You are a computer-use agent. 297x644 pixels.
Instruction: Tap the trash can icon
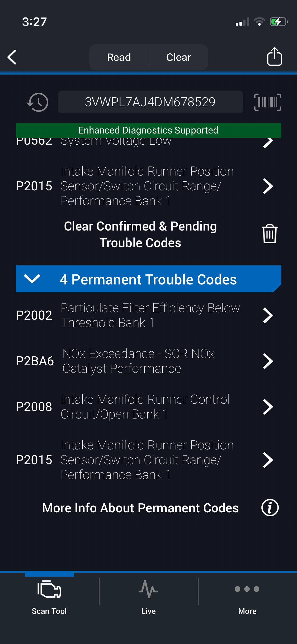tap(269, 234)
